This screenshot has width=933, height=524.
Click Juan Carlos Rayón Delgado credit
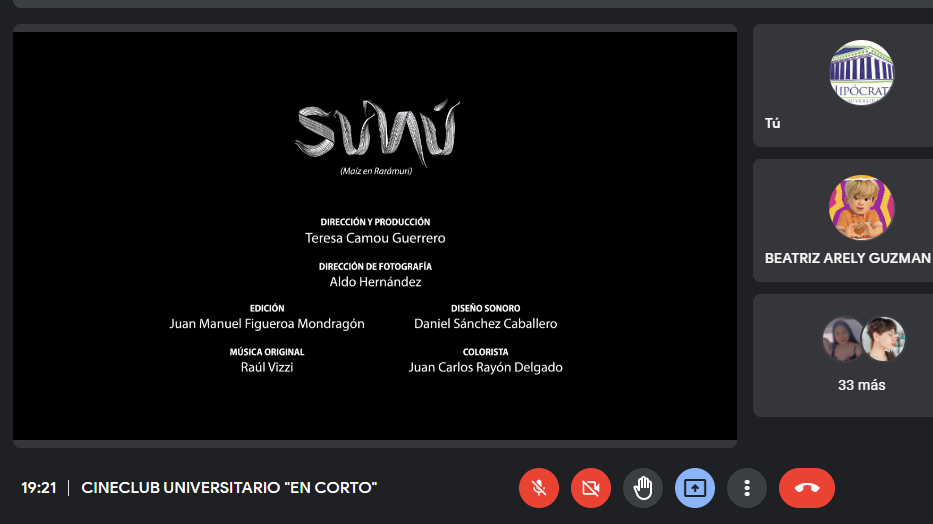tap(486, 367)
